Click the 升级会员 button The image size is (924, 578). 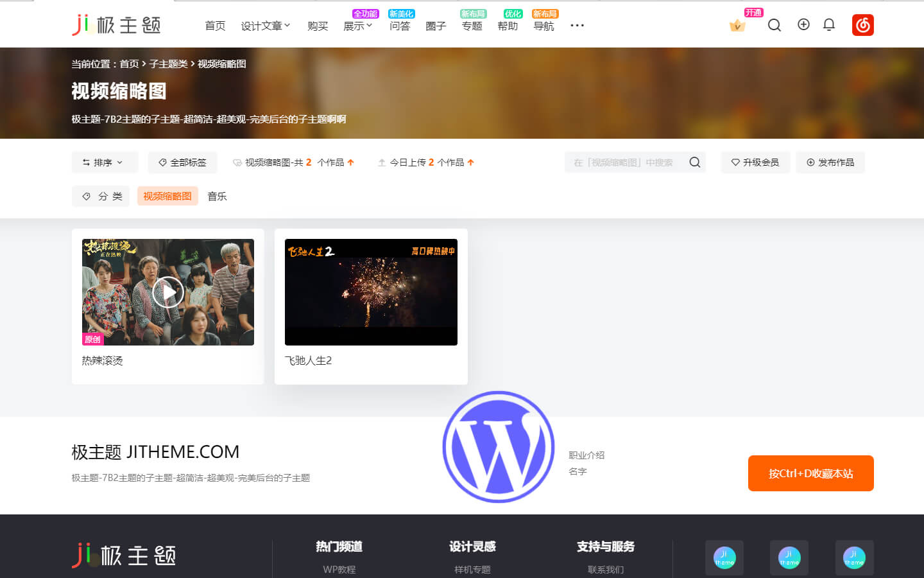[755, 162]
